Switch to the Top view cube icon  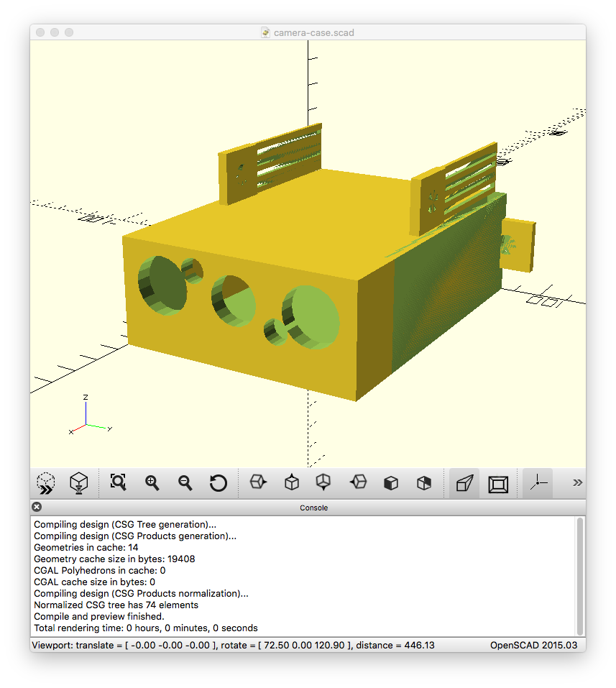pyautogui.click(x=291, y=482)
